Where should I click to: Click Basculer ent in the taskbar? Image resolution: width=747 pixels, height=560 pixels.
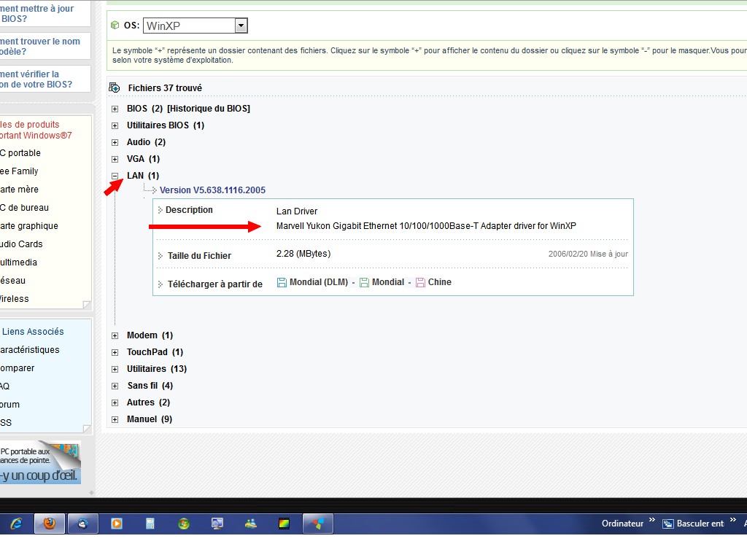point(700,524)
